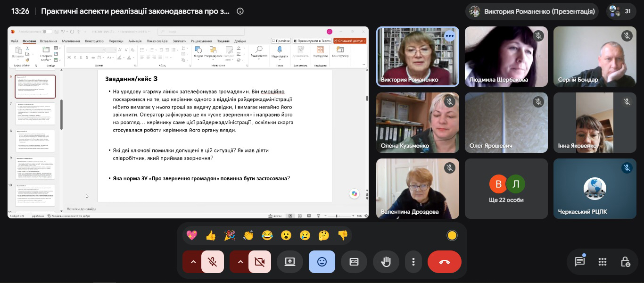
Task: Open the Meet activities grid
Action: (x=602, y=262)
